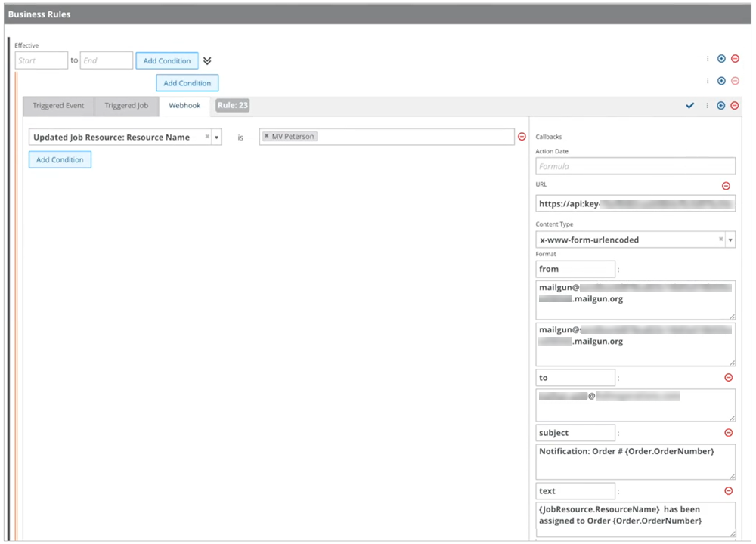Remove the 'text' format field with the minus icon
Image resolution: width=756 pixels, height=544 pixels.
point(729,490)
